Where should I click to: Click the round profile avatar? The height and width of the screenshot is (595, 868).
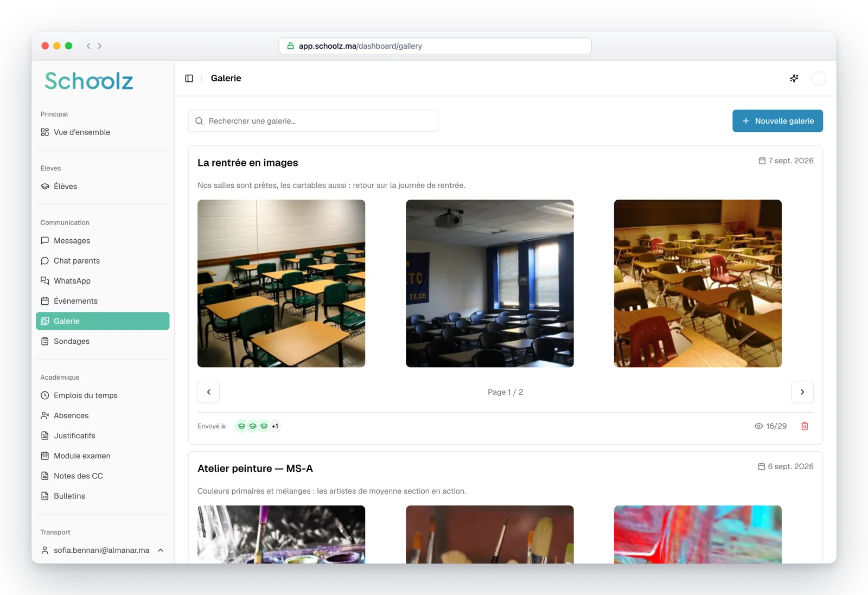tap(818, 78)
